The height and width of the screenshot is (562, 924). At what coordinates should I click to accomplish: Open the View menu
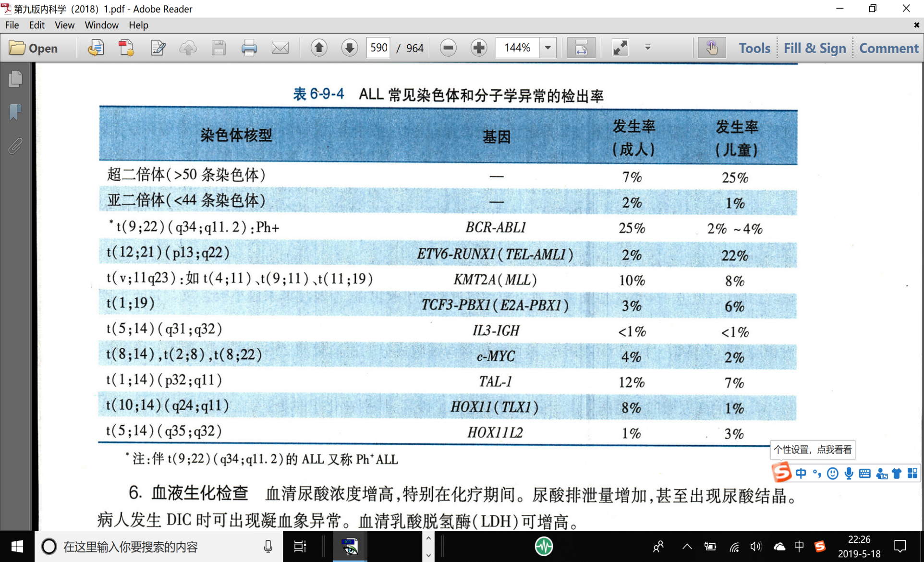click(64, 25)
